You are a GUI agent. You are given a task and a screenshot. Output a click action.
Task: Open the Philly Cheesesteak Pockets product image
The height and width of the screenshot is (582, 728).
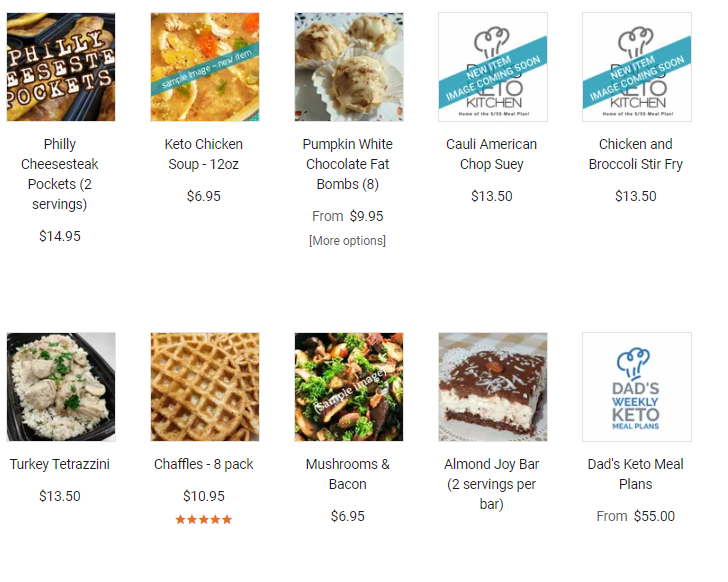tap(61, 67)
